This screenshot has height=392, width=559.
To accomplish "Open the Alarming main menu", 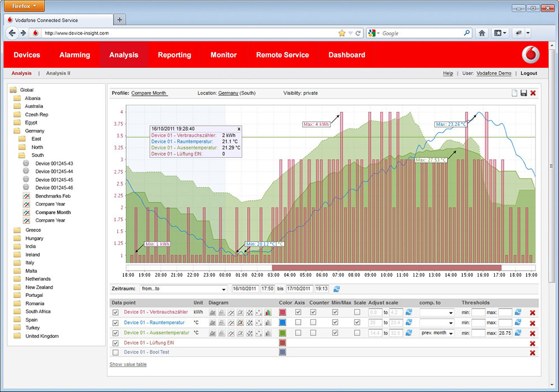I will tap(74, 55).
